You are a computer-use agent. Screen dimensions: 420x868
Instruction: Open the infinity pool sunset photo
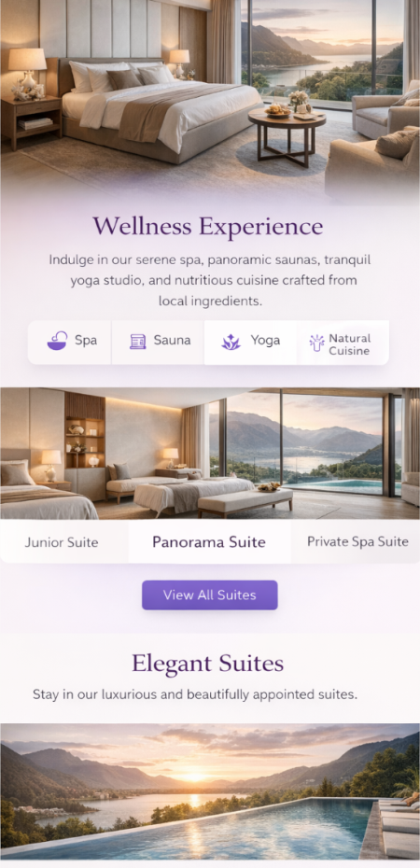click(x=210, y=792)
